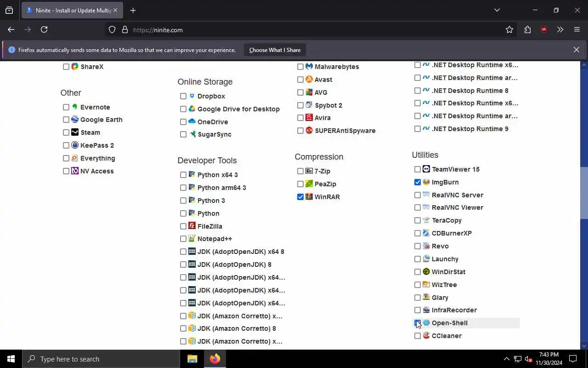Check the Spybot 2 checkbox
The image size is (588, 368).
pos(300,105)
